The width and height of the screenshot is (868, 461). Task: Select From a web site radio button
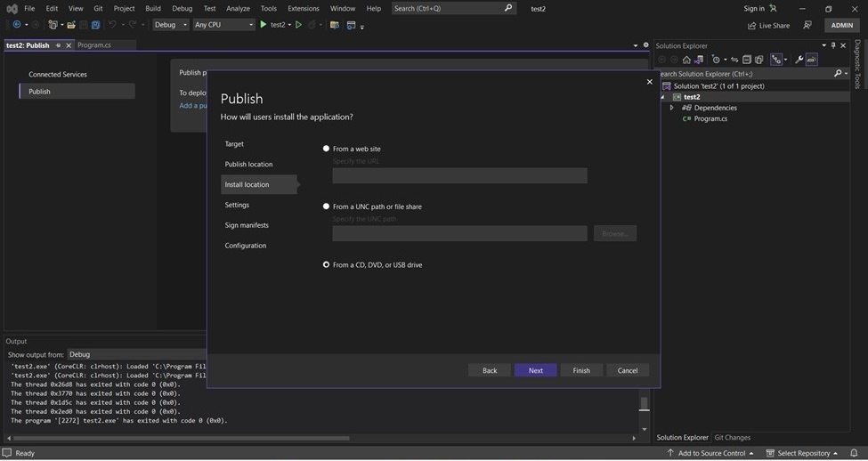326,149
